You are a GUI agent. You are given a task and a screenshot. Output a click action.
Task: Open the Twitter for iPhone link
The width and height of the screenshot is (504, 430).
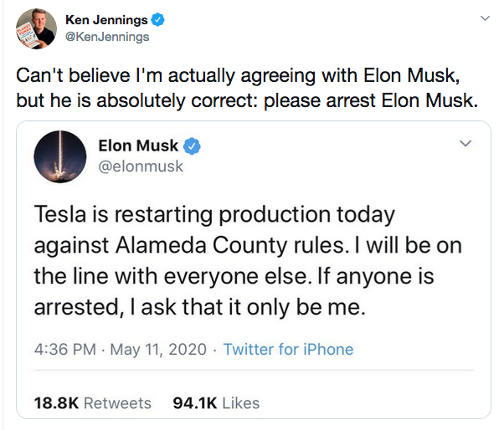point(288,349)
